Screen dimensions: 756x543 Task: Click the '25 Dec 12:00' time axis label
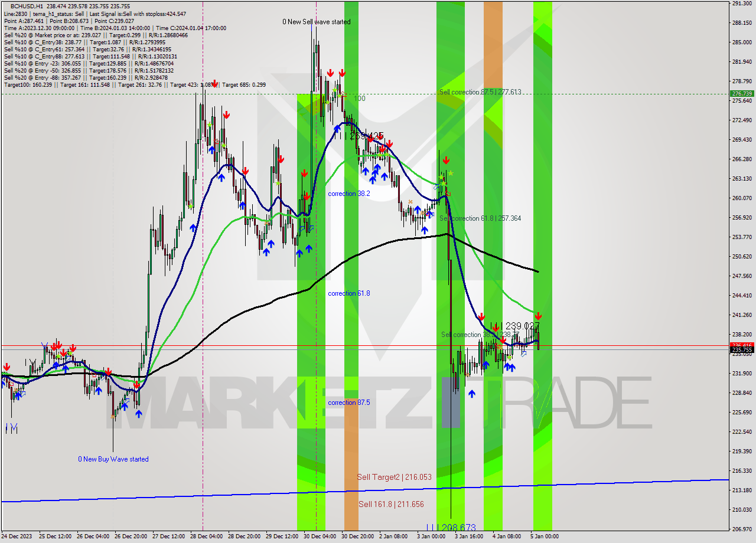54,537
